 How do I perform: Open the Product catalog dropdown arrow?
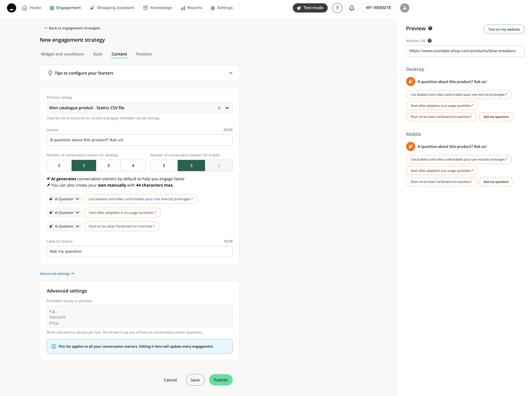(x=227, y=108)
